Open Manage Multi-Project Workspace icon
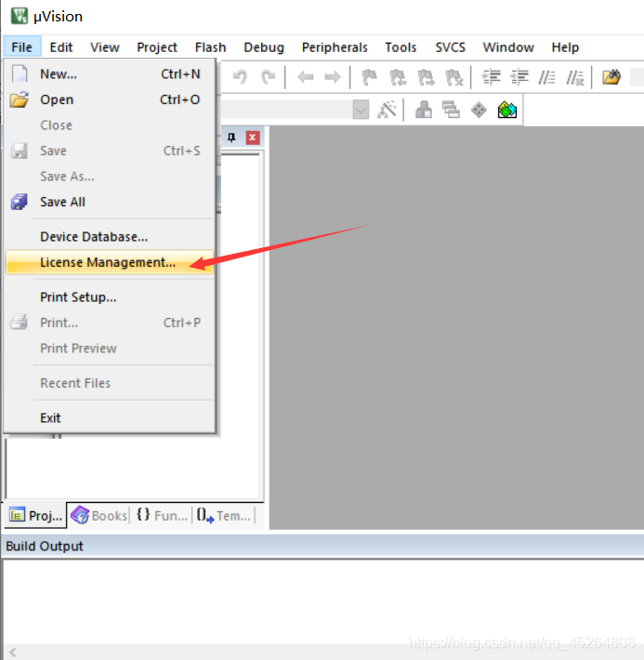Viewport: 644px width, 660px height. pos(451,110)
